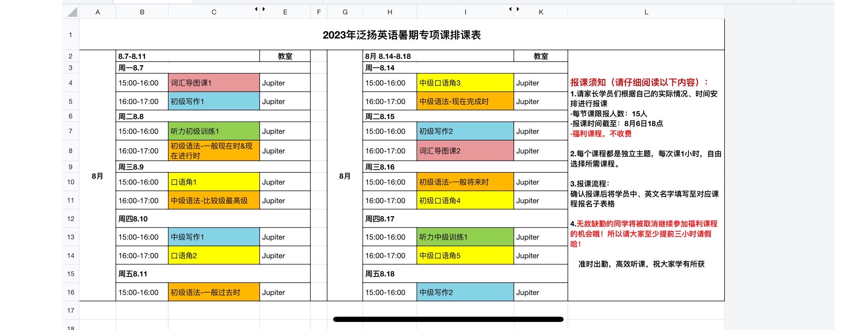
Task: Select the 中级写作1 cell
Action: (x=214, y=237)
